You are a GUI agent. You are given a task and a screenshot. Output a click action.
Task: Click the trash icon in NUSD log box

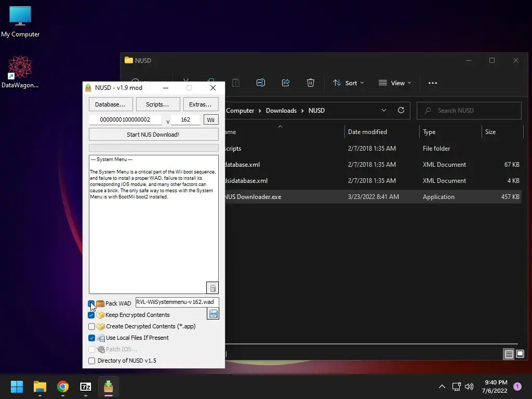[212, 288]
